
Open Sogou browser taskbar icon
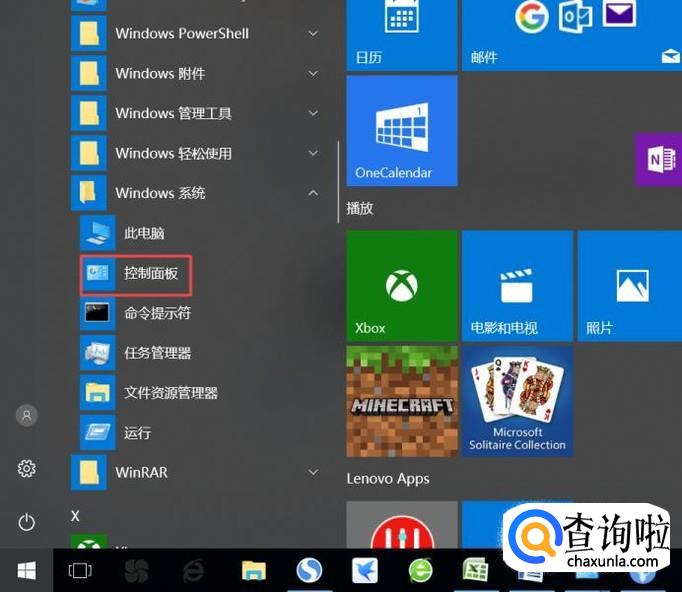309,570
